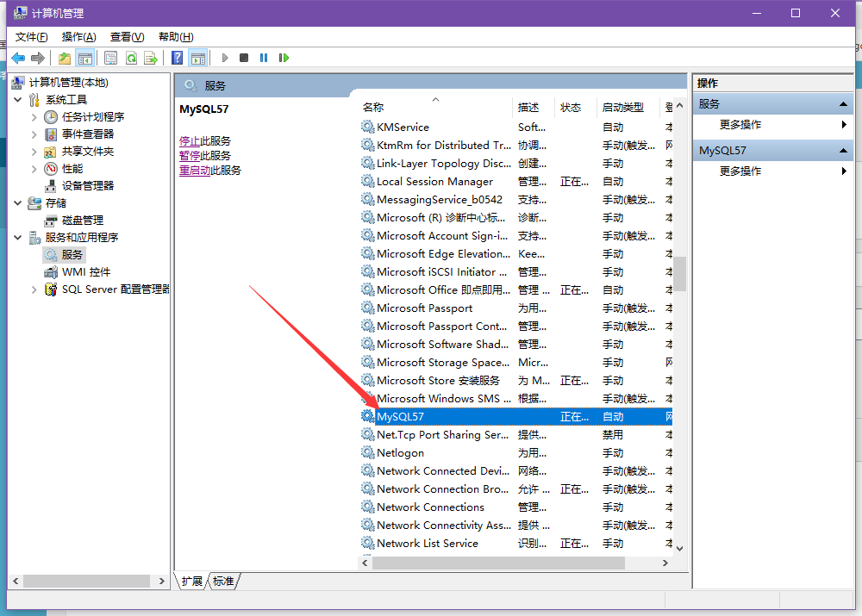Click the Properties toolbar icon
The height and width of the screenshot is (616, 862).
tap(111, 58)
